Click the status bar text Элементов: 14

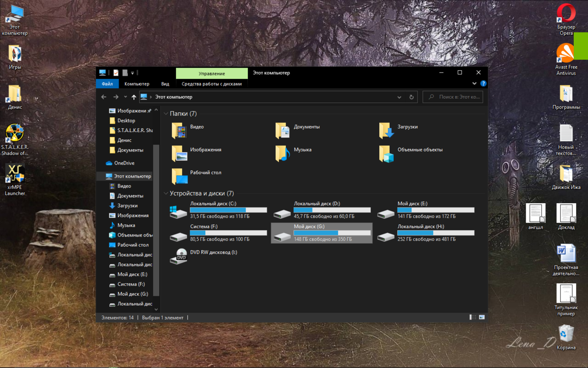point(118,317)
